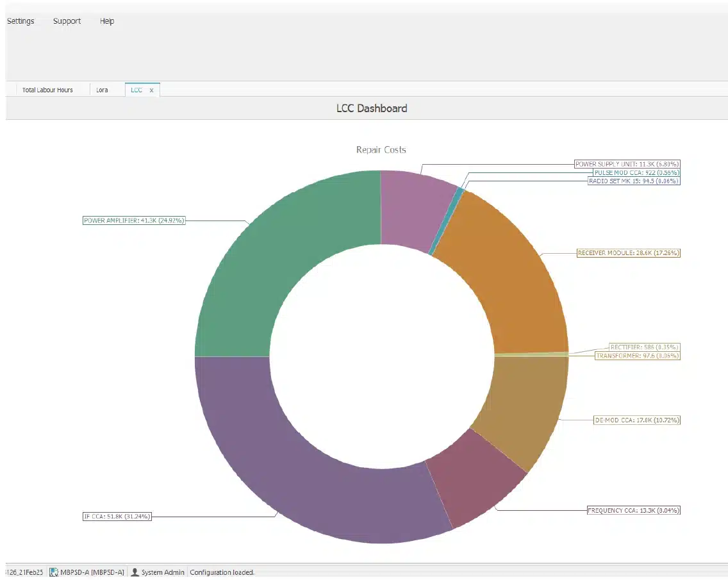Open the Settings menu
The image size is (728, 580).
[21, 21]
